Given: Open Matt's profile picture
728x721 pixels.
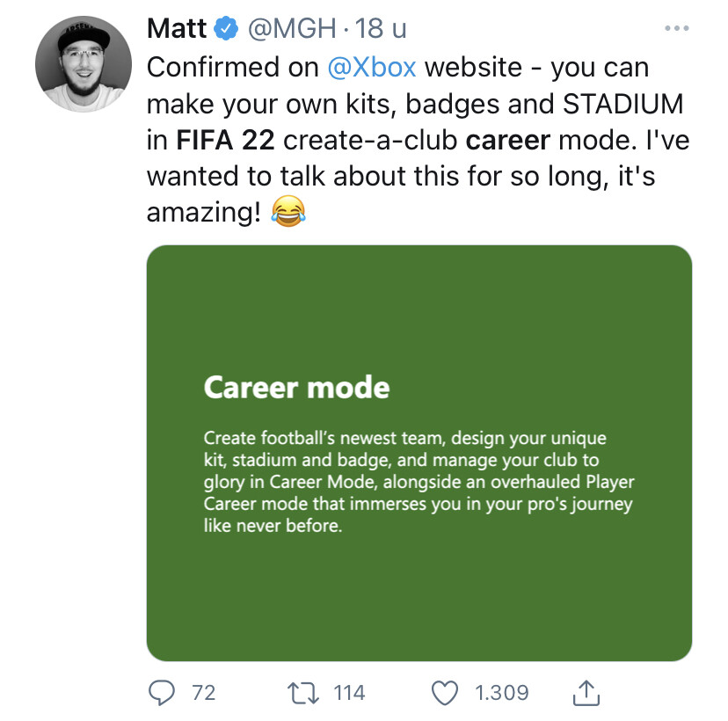Looking at the screenshot, I should click(77, 68).
